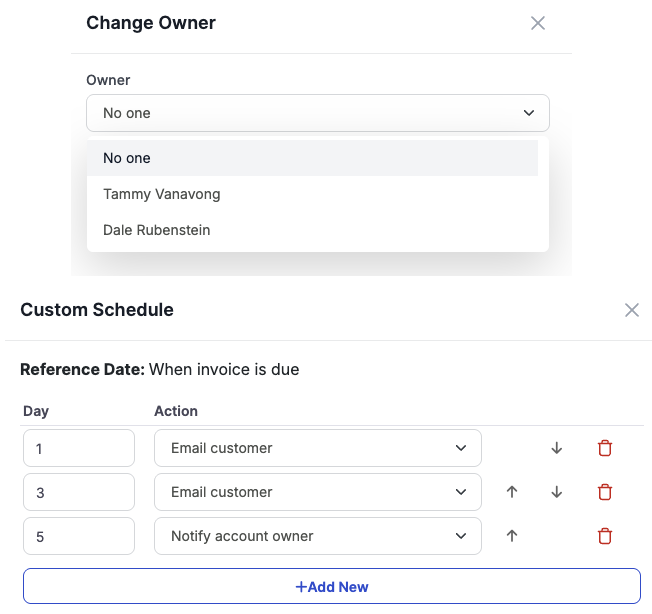Click the Day field containing 1

coord(79,448)
